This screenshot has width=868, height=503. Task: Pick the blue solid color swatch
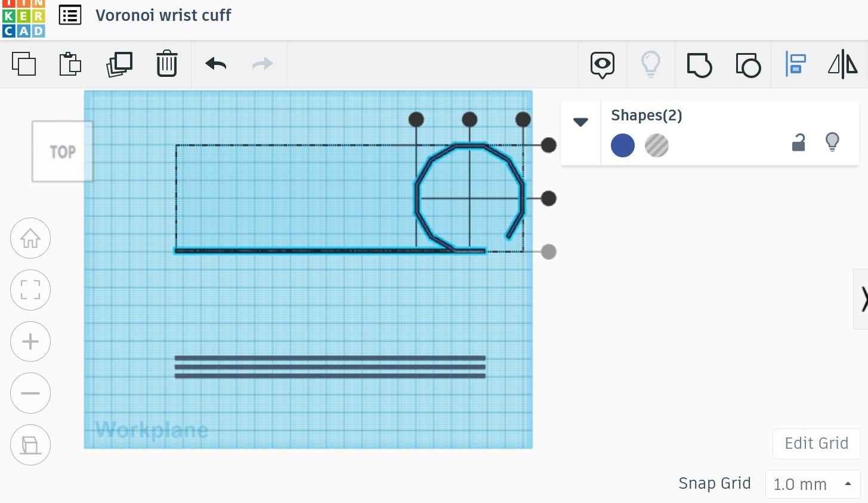[623, 145]
